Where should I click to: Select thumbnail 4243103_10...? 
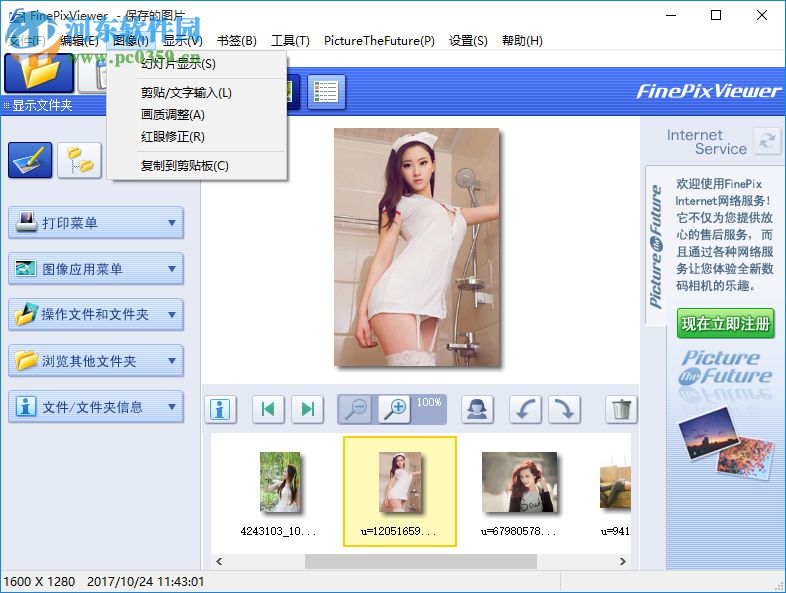point(280,482)
